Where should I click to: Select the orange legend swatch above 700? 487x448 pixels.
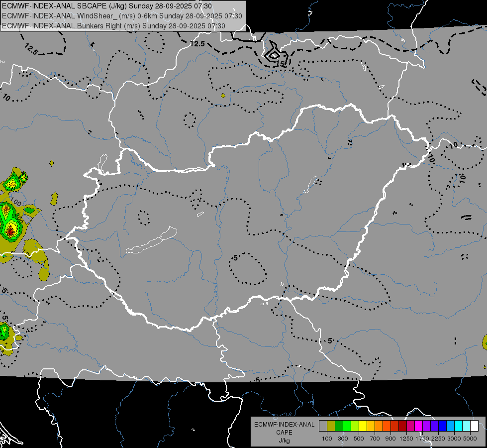[x=379, y=426]
